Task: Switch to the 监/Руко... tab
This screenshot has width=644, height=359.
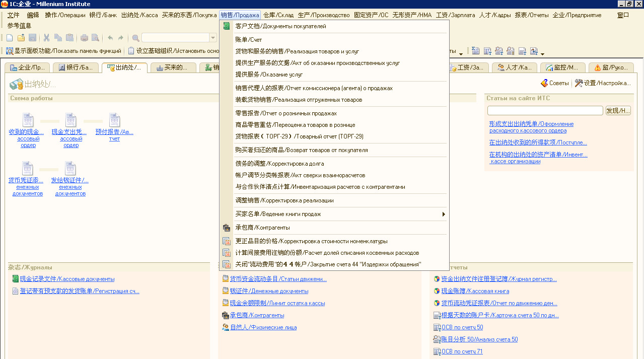Action: coord(611,67)
